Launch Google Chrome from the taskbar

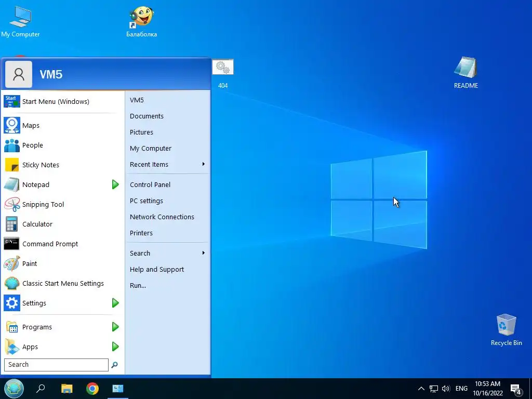coord(92,389)
